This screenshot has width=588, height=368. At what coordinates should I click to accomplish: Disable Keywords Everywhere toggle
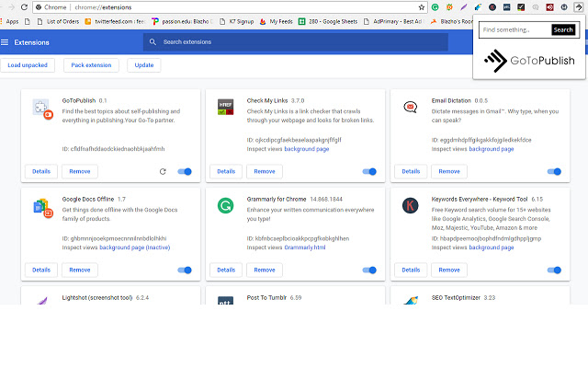[x=554, y=270]
